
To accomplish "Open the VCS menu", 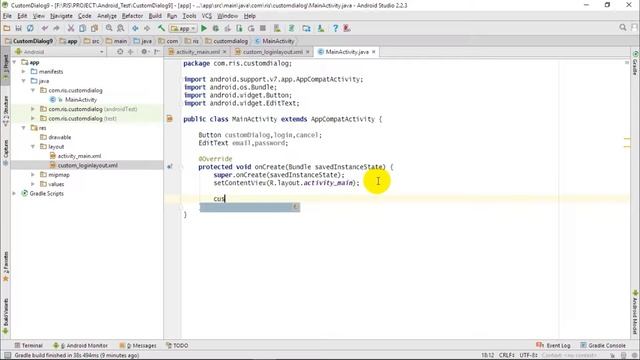I will click(x=207, y=16).
